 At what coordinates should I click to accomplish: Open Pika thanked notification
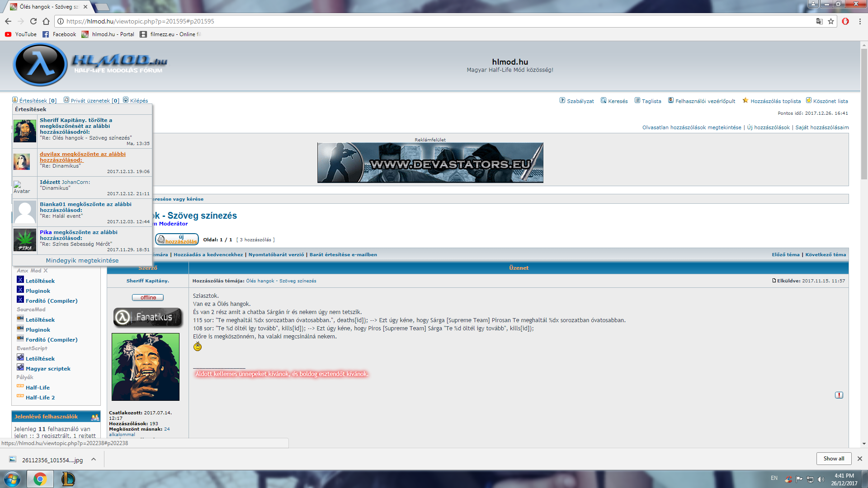(82, 240)
